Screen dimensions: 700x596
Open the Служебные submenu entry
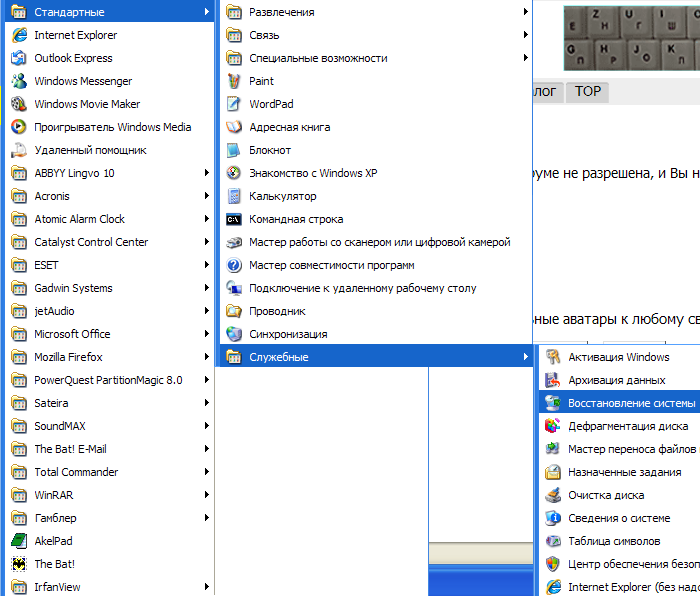[376, 357]
